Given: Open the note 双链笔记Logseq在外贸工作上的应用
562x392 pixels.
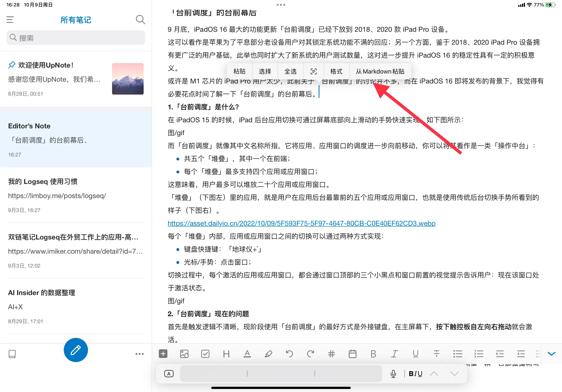Looking at the screenshot, I should click(76, 251).
